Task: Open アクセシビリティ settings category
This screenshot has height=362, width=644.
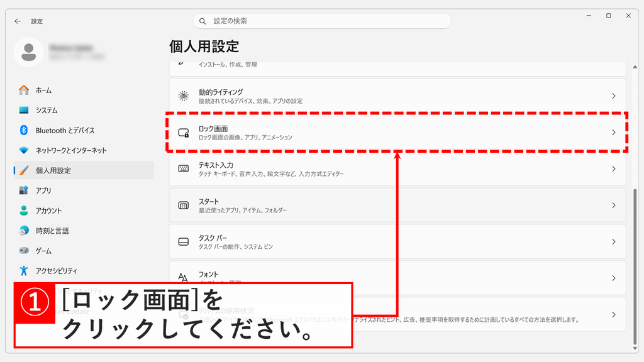Action: (84, 271)
